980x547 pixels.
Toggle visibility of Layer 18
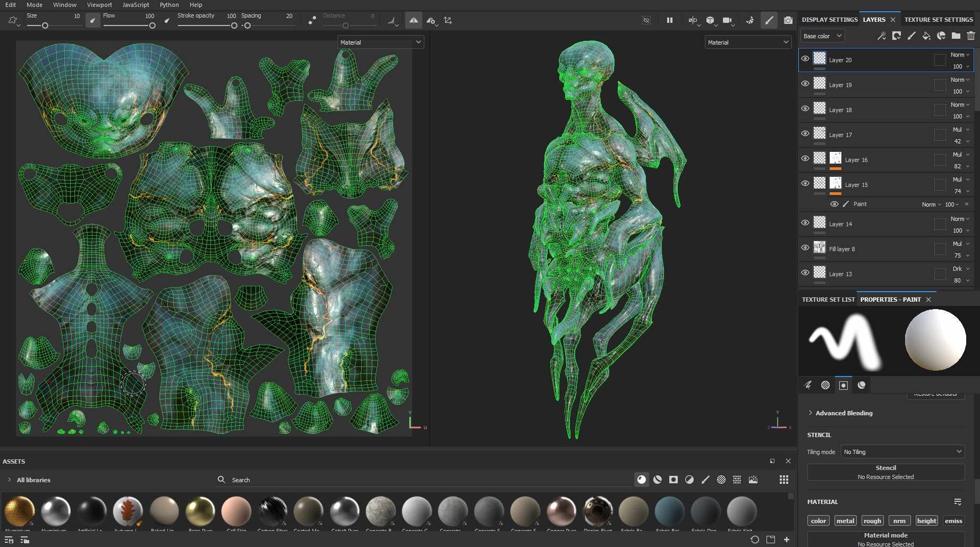(805, 109)
